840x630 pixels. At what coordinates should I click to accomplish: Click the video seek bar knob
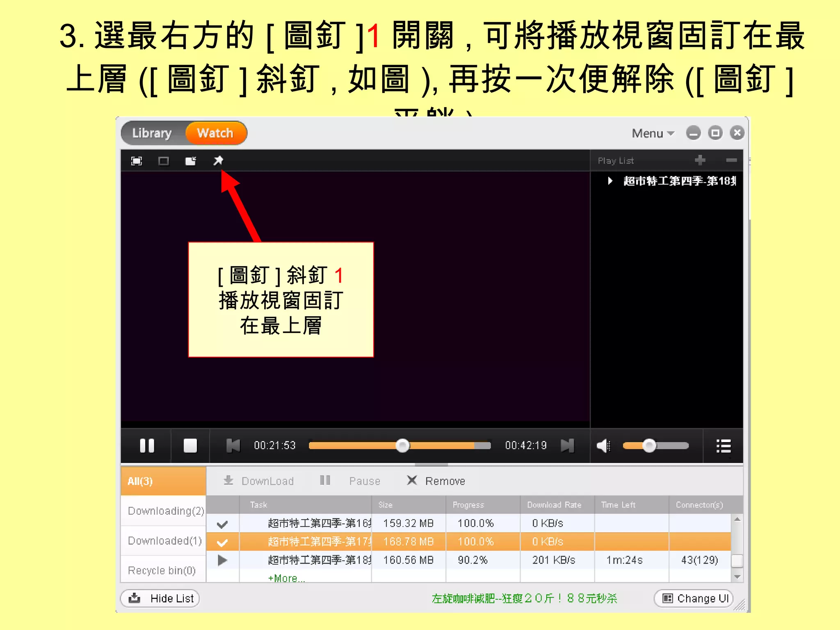coord(402,445)
